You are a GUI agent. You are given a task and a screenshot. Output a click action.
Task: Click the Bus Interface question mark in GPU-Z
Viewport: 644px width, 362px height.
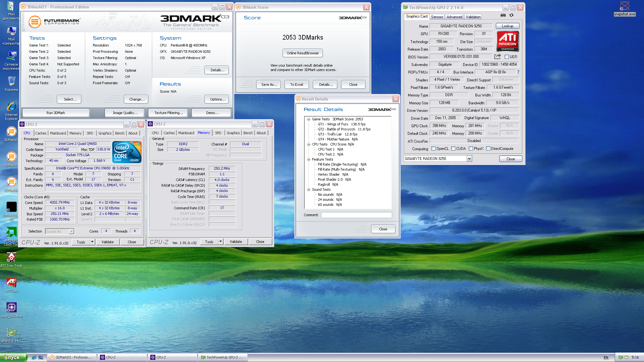[518, 72]
